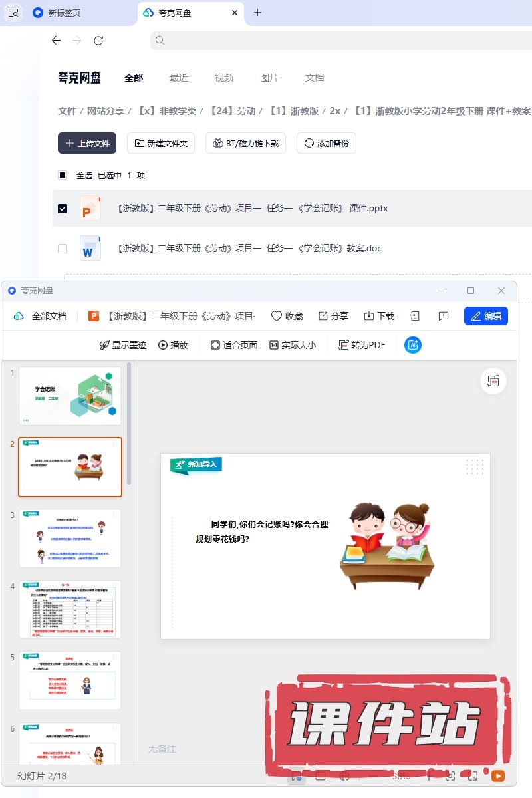Open the AI assistant icon in preview toolbar
Viewport: 532px width, 798px height.
[413, 345]
